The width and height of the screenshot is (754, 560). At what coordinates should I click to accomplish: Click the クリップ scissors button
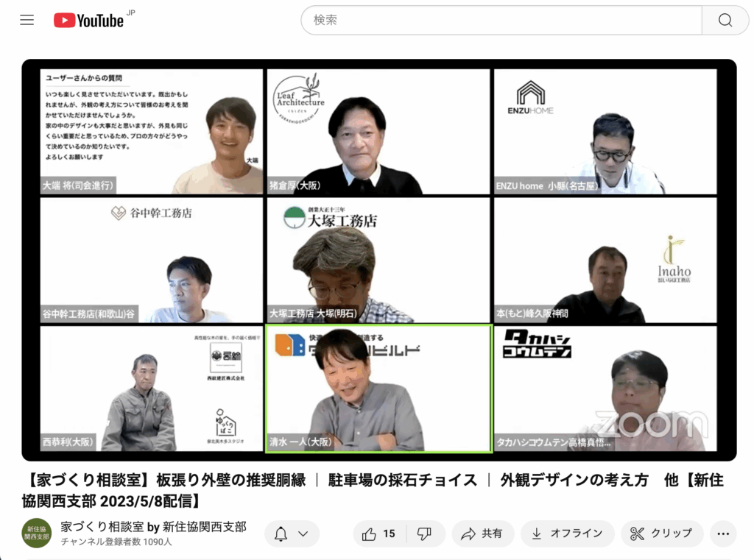[661, 534]
